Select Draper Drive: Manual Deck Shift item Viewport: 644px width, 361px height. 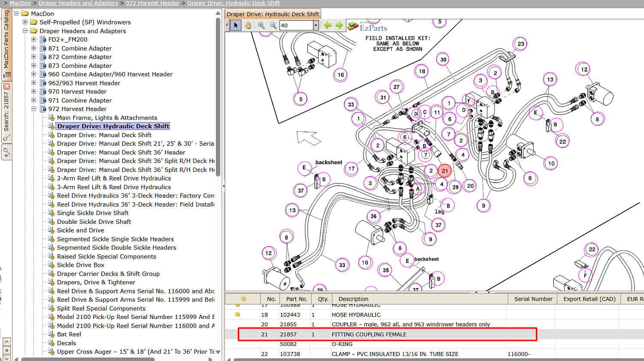point(104,135)
